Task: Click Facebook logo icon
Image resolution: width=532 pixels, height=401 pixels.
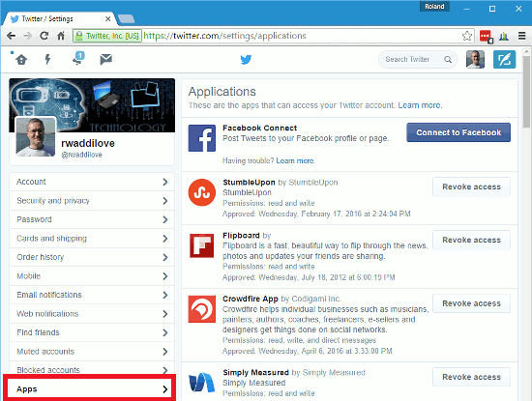Action: [x=202, y=138]
